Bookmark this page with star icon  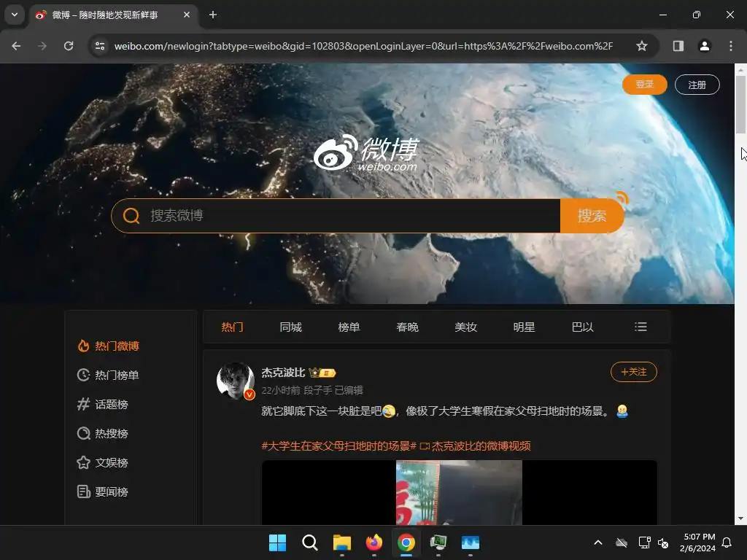tap(642, 46)
